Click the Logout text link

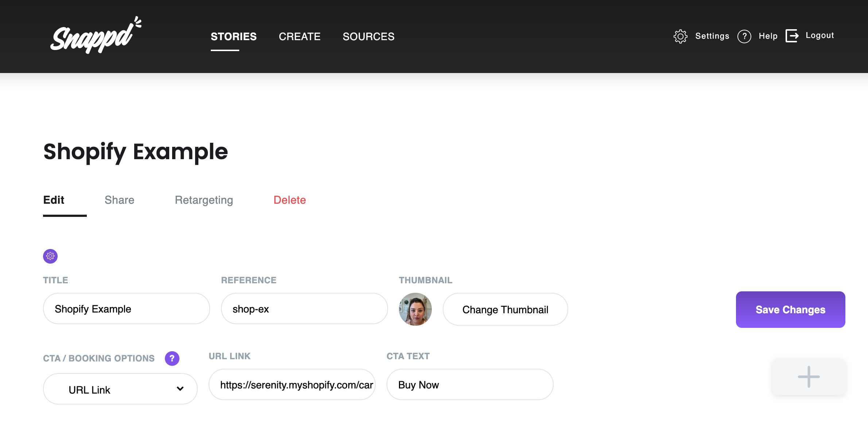pyautogui.click(x=819, y=35)
